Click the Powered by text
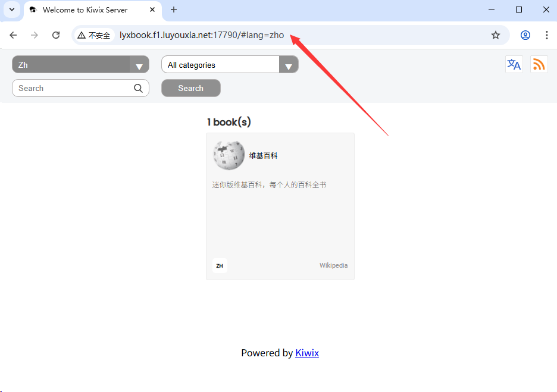This screenshot has height=392, width=557. click(x=267, y=353)
